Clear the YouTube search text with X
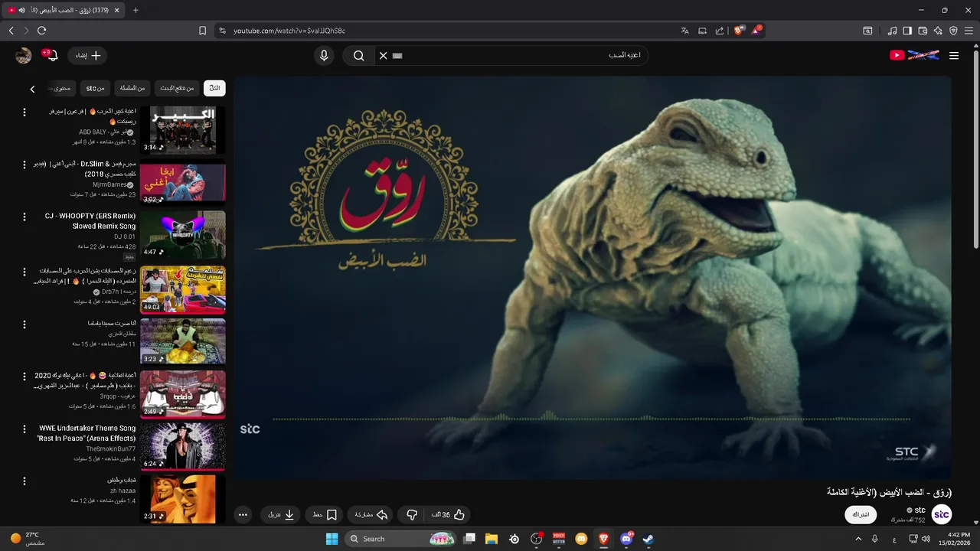Screen dimensions: 980x551 tap(383, 56)
